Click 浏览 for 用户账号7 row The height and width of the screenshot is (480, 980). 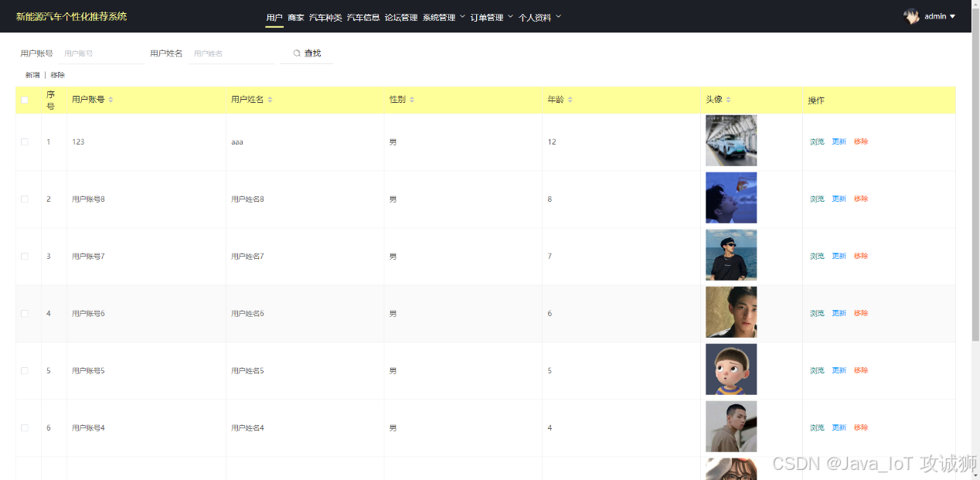pos(817,256)
